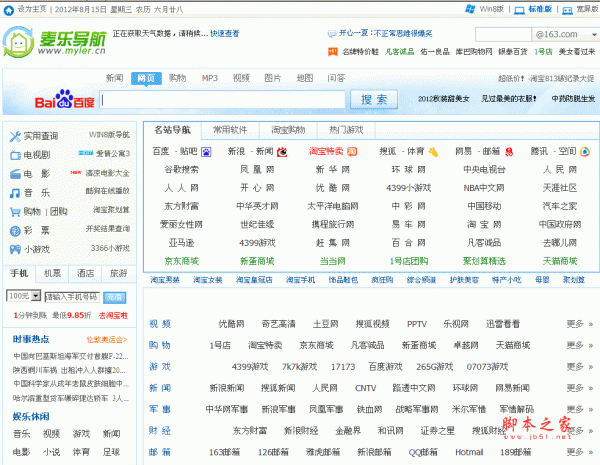The width and height of the screenshot is (600, 465).
Task: Click the speech bubble icon before 开心一夏
Action: (331, 34)
